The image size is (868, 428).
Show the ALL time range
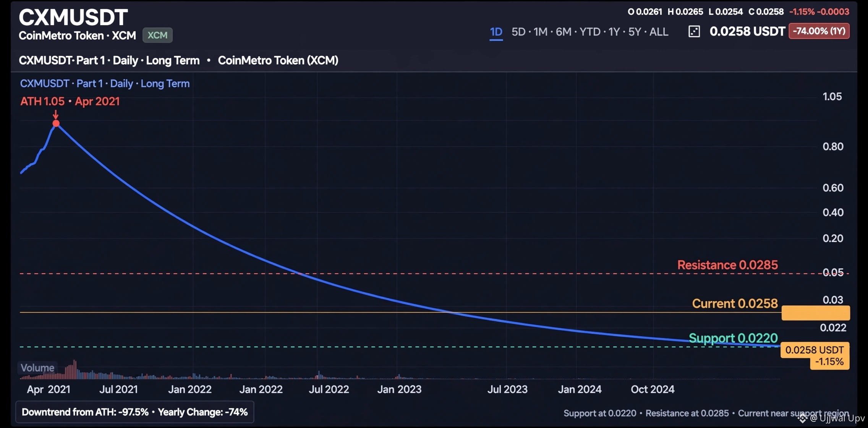click(x=659, y=32)
